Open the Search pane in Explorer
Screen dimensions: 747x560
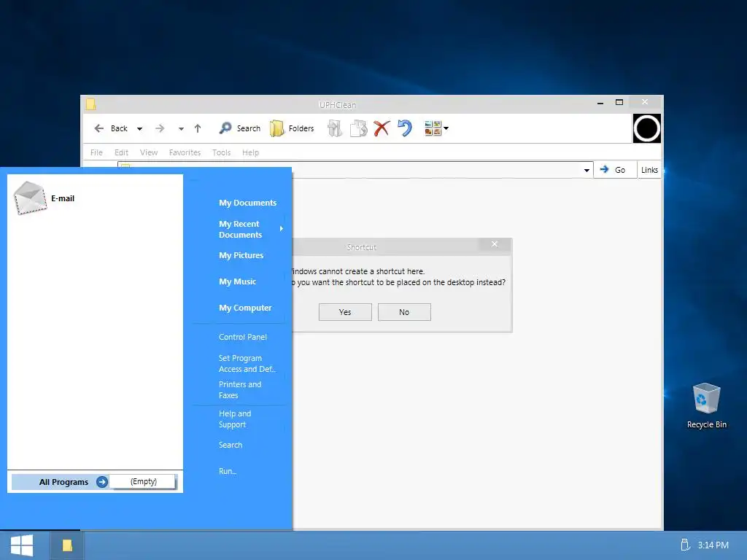point(239,128)
